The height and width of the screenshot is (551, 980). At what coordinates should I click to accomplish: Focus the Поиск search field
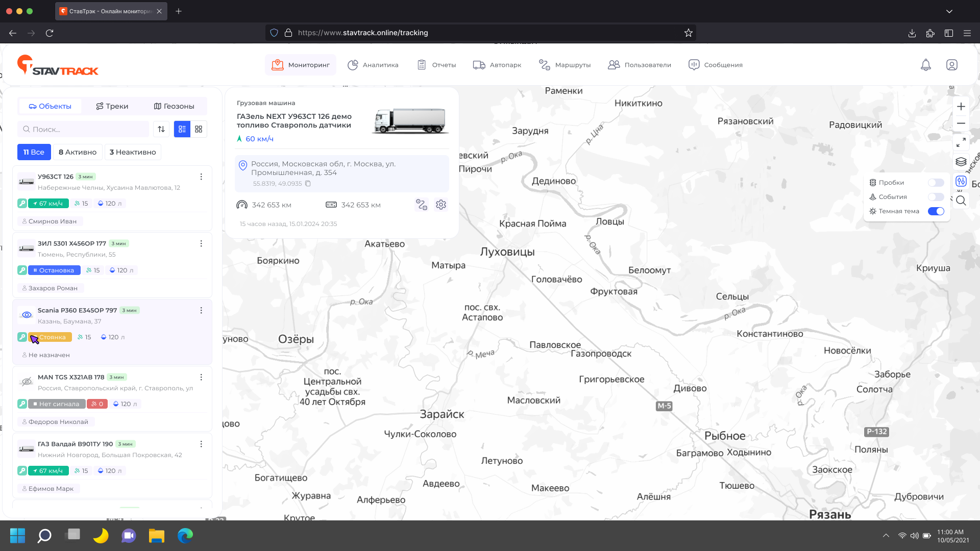pyautogui.click(x=83, y=129)
